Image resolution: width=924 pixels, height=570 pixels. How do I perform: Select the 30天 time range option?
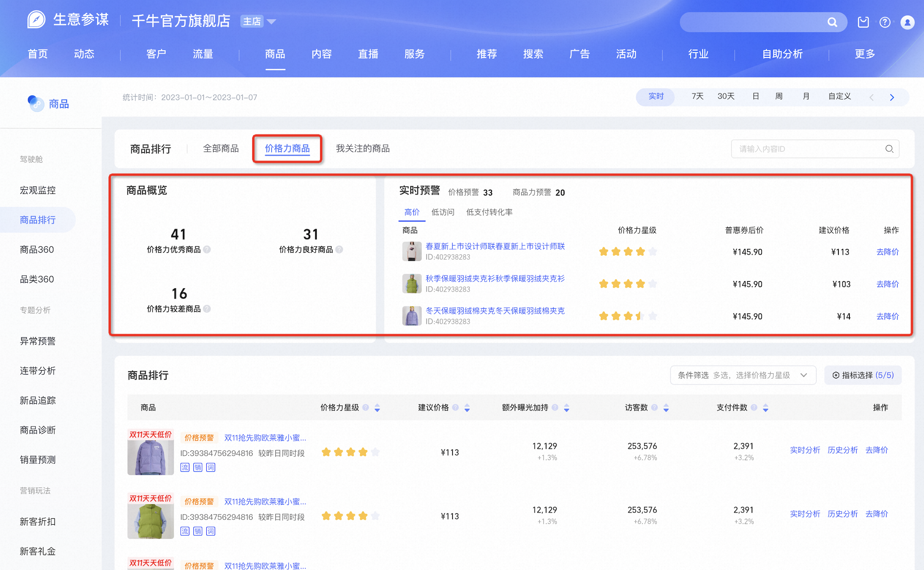coord(726,97)
